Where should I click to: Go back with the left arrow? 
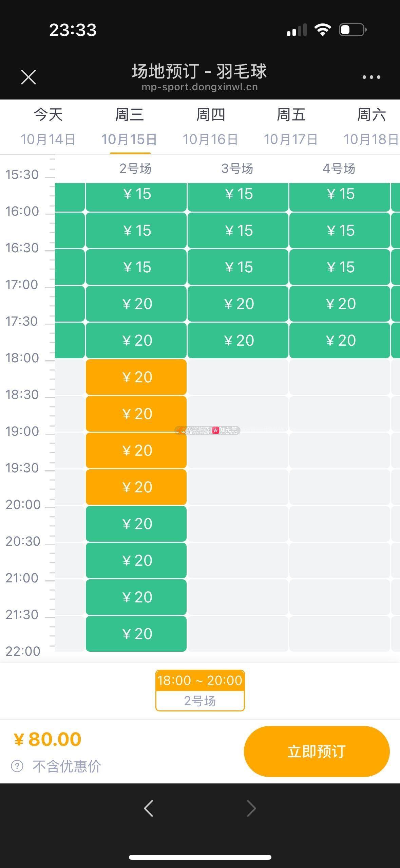(x=149, y=808)
